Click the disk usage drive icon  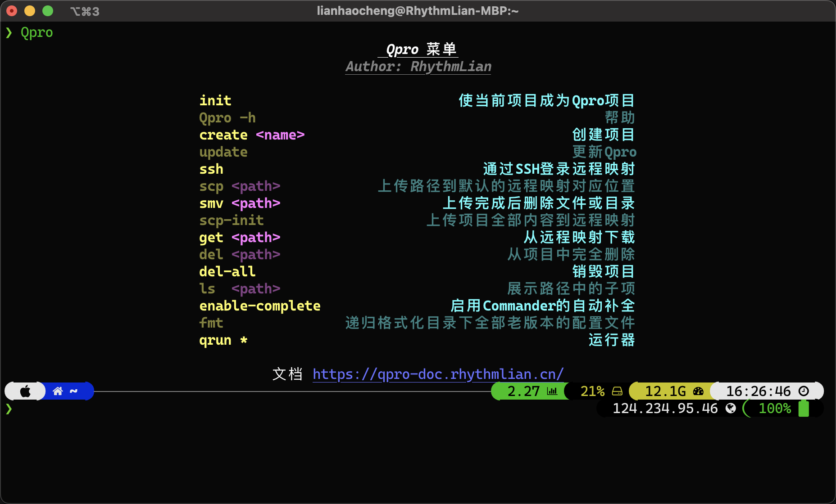[x=617, y=391]
